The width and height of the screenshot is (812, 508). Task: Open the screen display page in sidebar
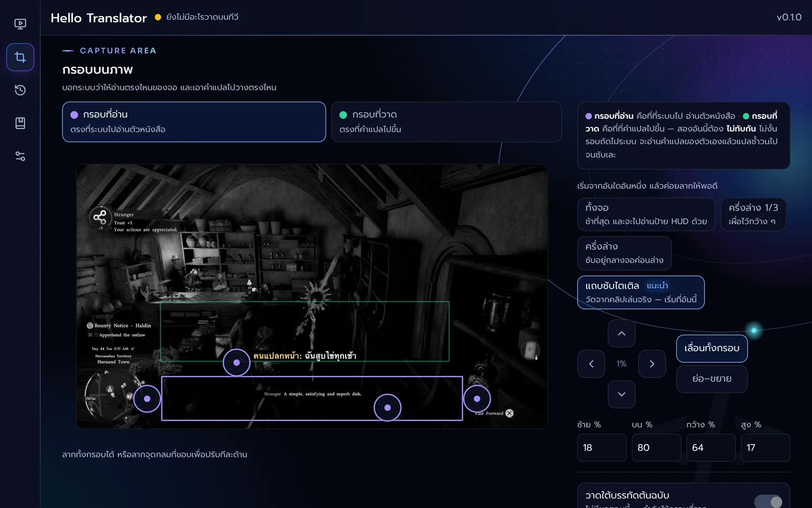click(x=20, y=24)
